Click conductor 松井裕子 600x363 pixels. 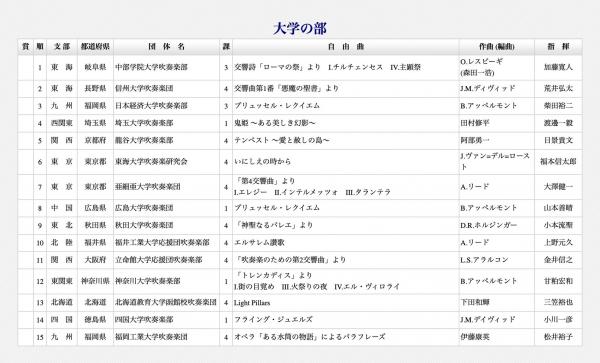(x=558, y=337)
